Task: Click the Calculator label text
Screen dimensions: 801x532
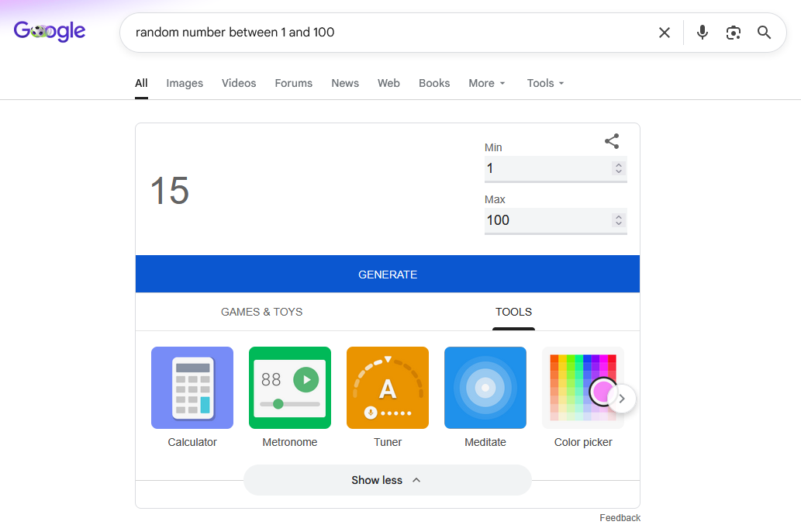Action: click(x=192, y=442)
